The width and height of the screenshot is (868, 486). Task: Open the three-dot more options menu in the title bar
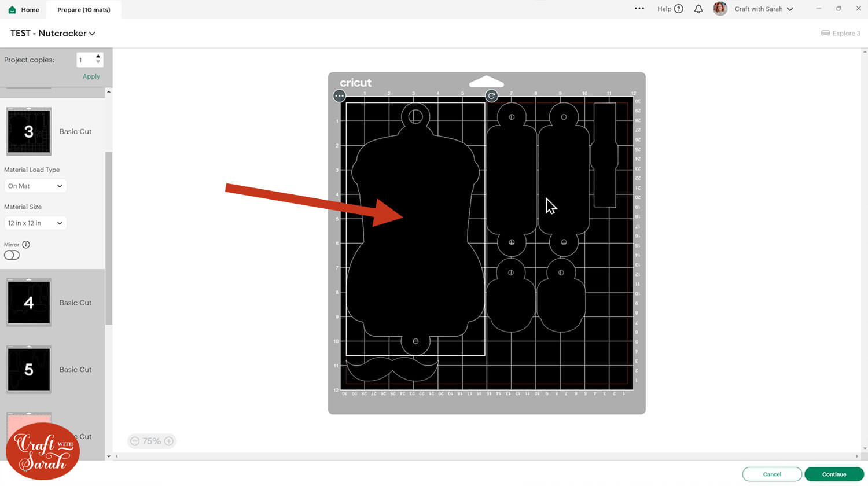click(x=639, y=9)
